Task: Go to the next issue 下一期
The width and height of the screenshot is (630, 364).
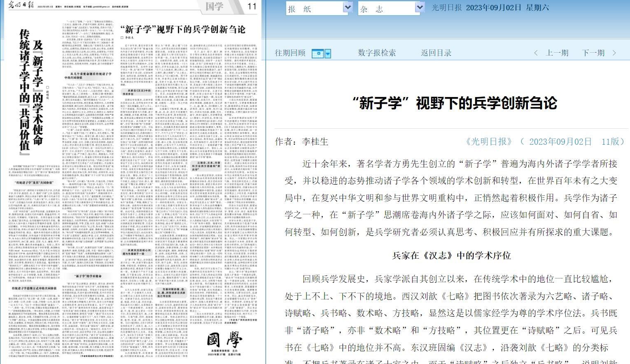Action: coord(593,53)
